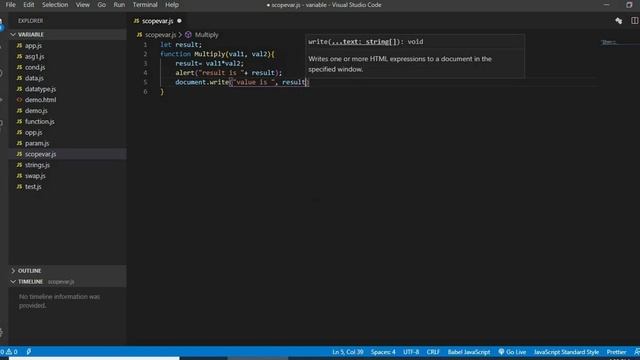This screenshot has height=360, width=640.
Task: Open the View menu
Action: 82,5
